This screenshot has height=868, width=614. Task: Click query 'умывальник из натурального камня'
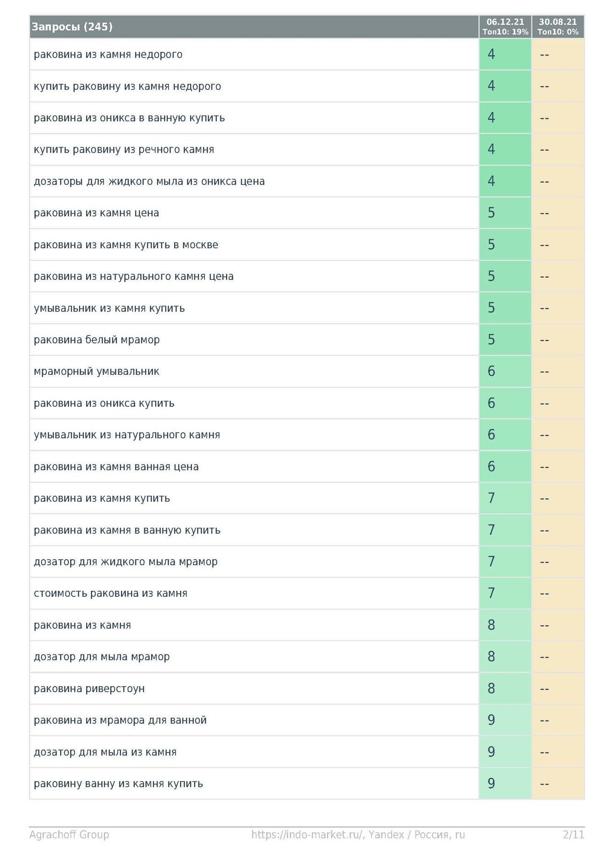(x=127, y=435)
